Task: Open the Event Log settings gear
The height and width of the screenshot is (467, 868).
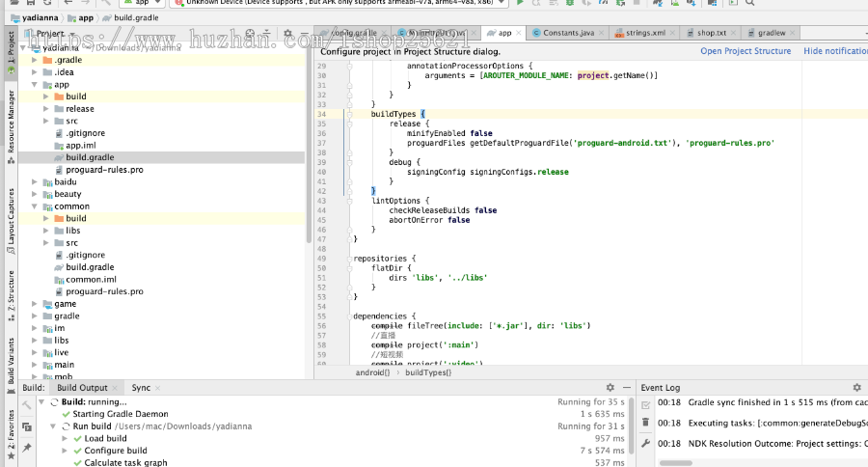Action: coord(855,387)
